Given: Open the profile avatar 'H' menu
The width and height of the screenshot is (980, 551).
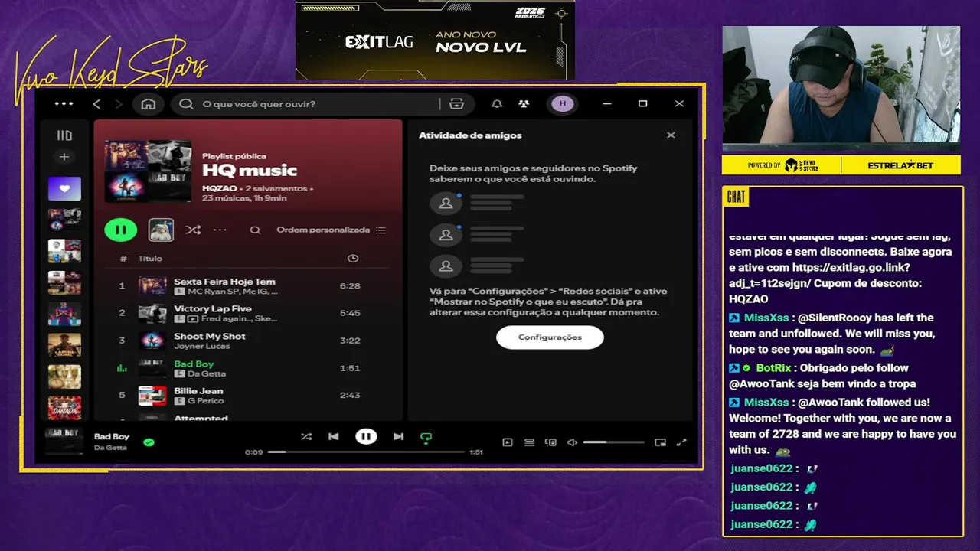Looking at the screenshot, I should (563, 103).
